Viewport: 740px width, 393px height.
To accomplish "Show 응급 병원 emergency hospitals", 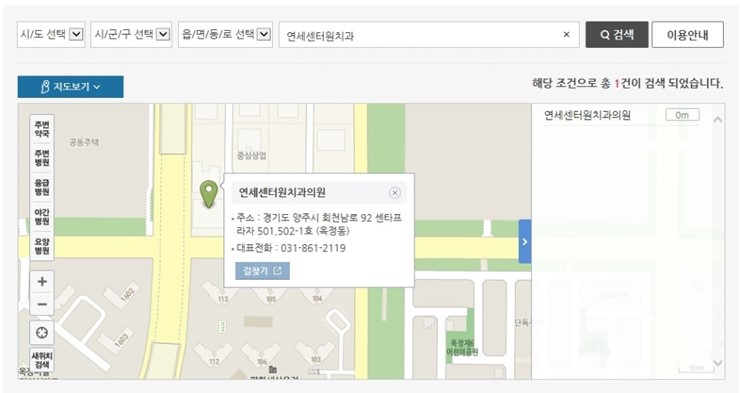I will [x=42, y=187].
